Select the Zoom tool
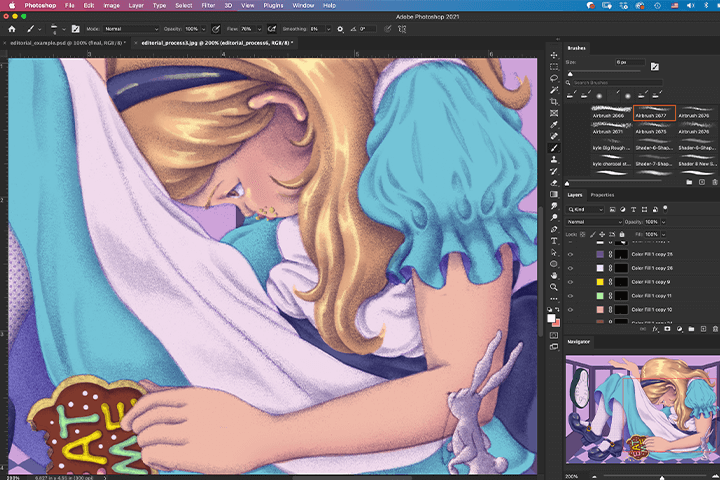 click(554, 287)
